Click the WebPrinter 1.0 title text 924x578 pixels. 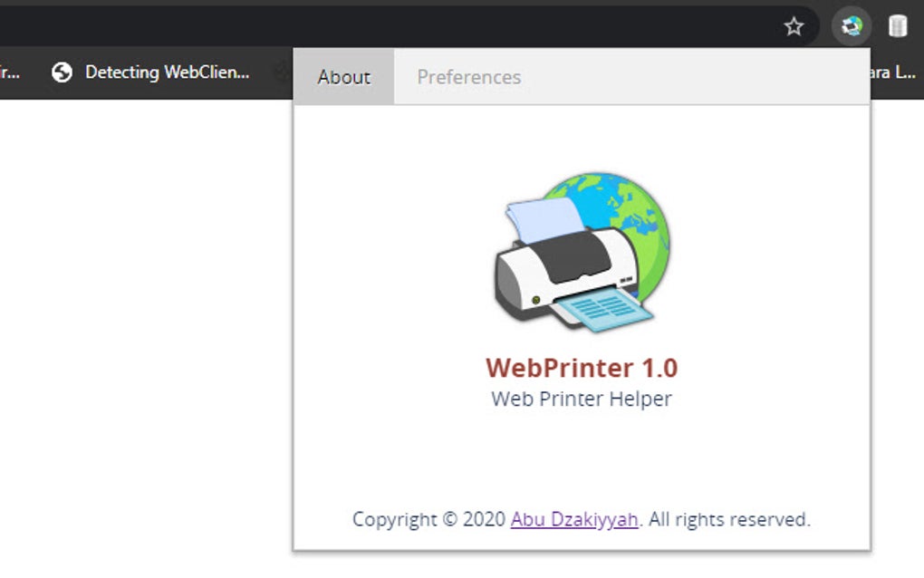581,368
